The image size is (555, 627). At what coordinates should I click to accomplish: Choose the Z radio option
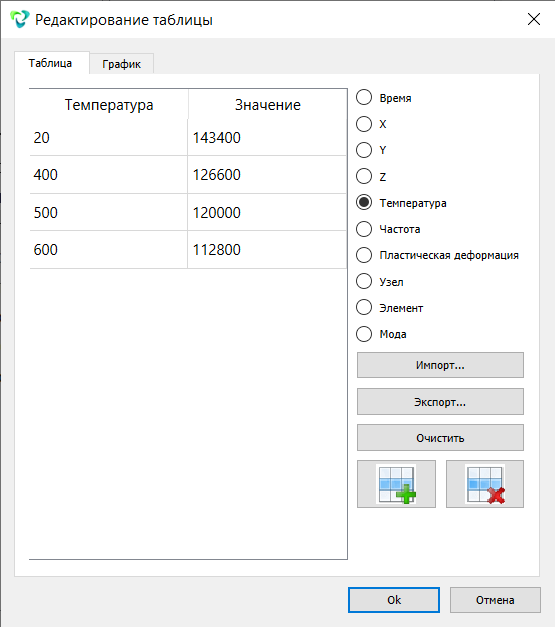(x=364, y=176)
